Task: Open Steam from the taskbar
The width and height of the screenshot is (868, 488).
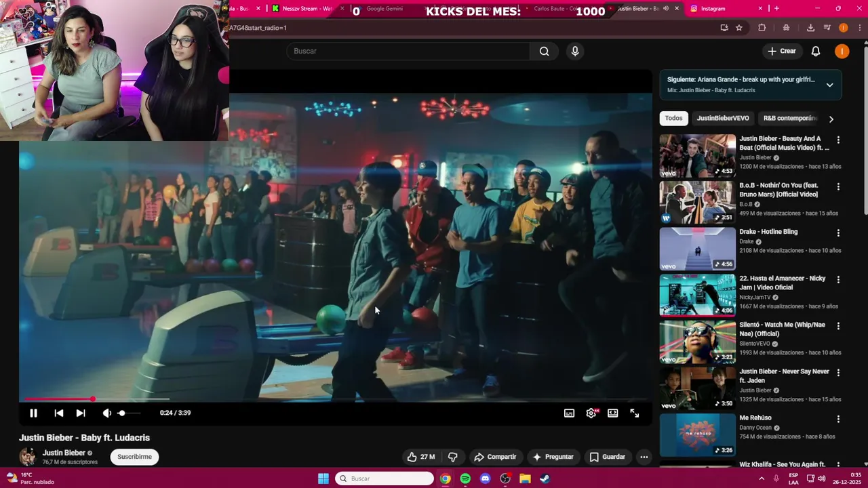Action: tap(545, 479)
